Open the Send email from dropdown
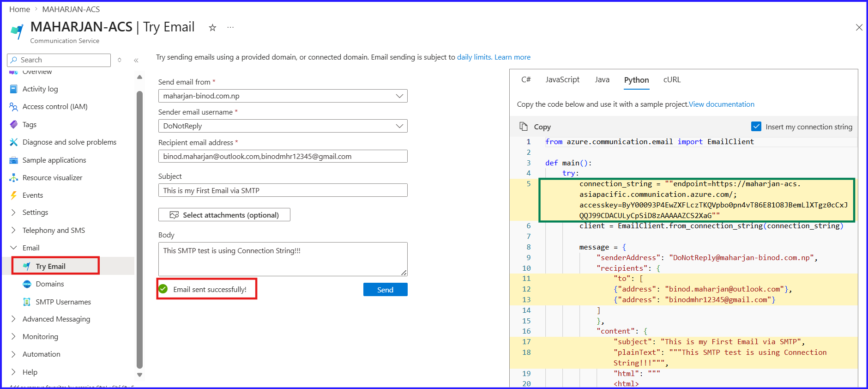Viewport: 868px width, 389px height. click(283, 96)
